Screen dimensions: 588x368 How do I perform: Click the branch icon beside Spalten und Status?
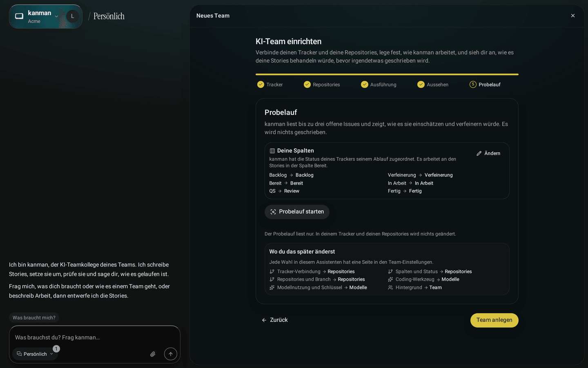point(390,272)
